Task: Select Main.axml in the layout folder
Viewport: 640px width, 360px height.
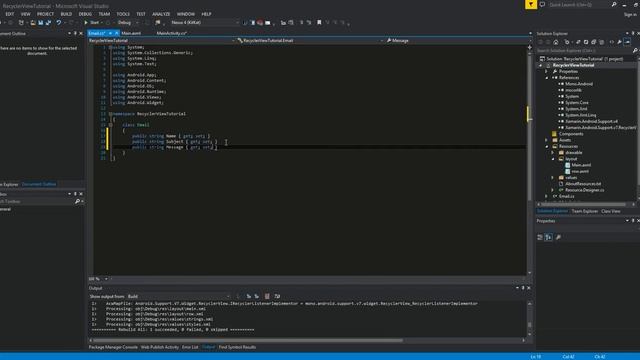Action: 581,165
